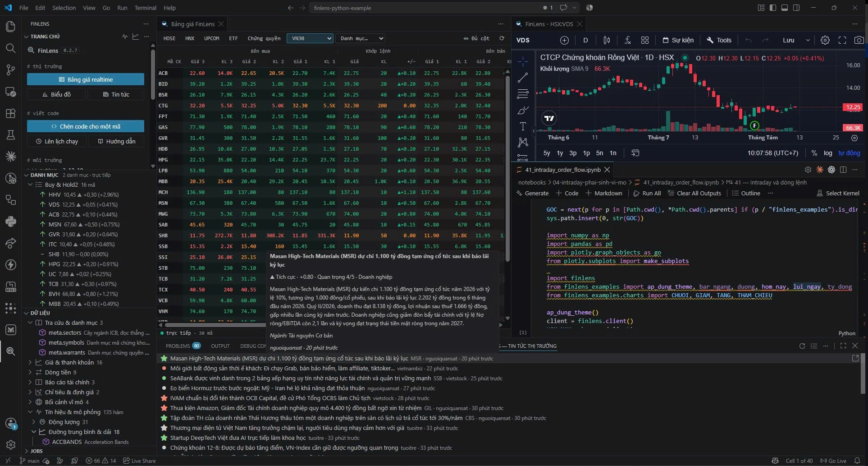The height and width of the screenshot is (466, 868).
Task: Select the brush drawing tool
Action: click(523, 111)
